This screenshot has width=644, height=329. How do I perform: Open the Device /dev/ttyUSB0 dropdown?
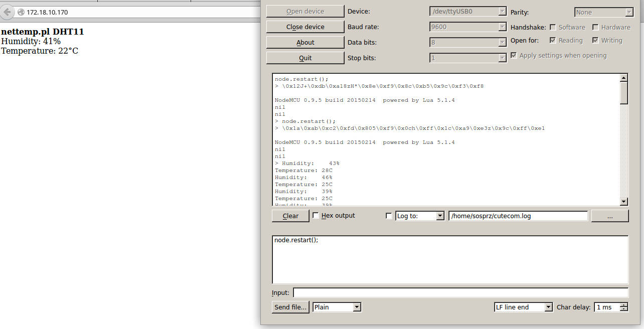point(468,12)
